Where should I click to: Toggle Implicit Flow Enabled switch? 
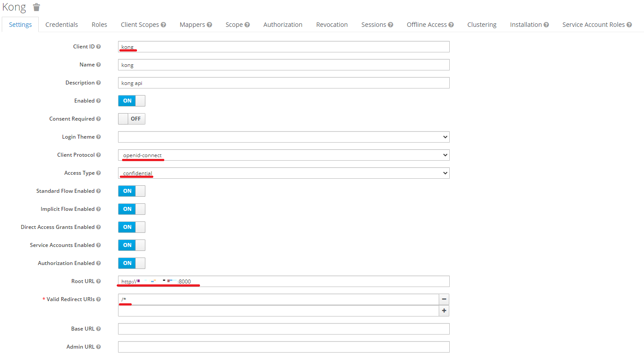[x=132, y=209]
